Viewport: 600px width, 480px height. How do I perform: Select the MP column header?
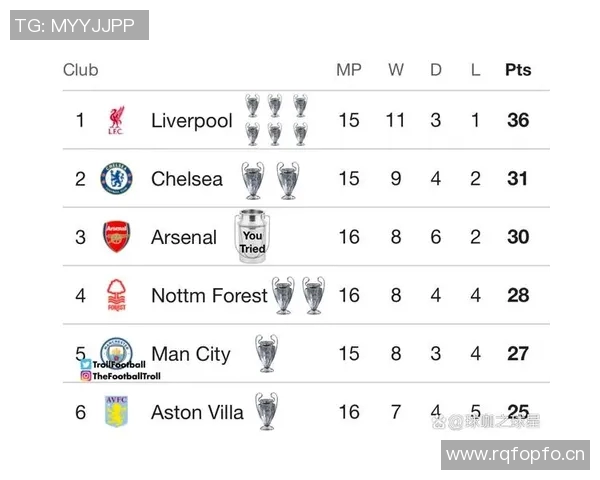pyautogui.click(x=349, y=70)
